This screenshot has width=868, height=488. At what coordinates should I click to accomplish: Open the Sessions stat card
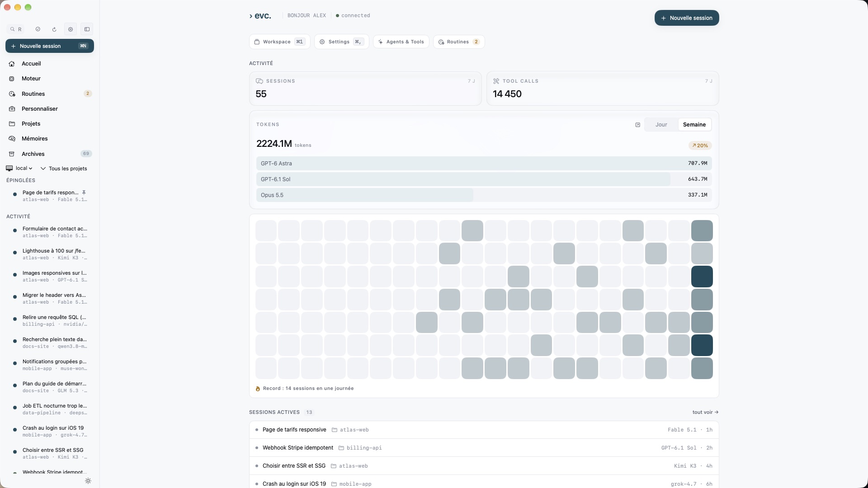(x=365, y=89)
